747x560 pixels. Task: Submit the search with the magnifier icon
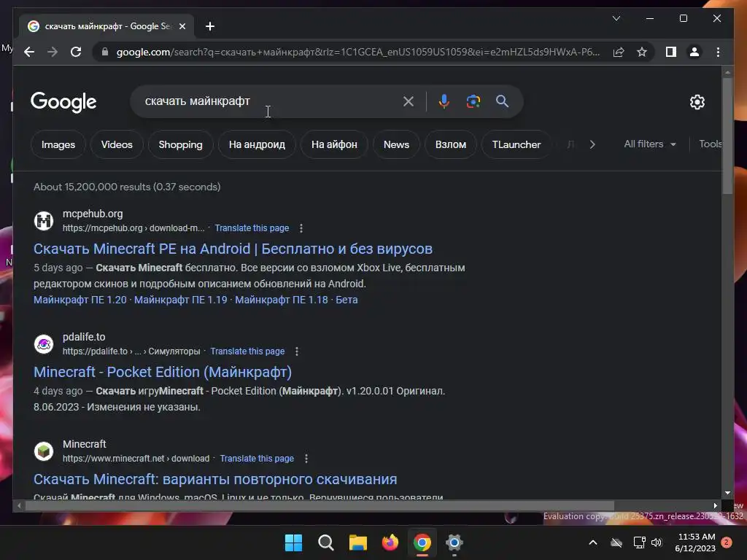[x=502, y=101]
